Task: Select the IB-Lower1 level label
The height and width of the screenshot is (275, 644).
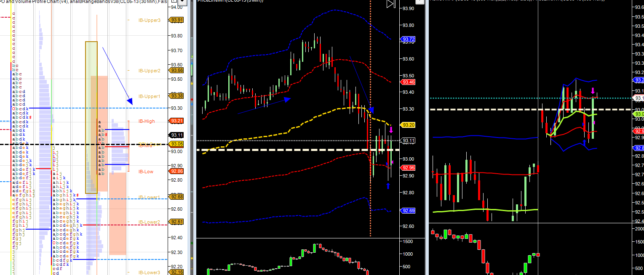Action: coord(150,197)
